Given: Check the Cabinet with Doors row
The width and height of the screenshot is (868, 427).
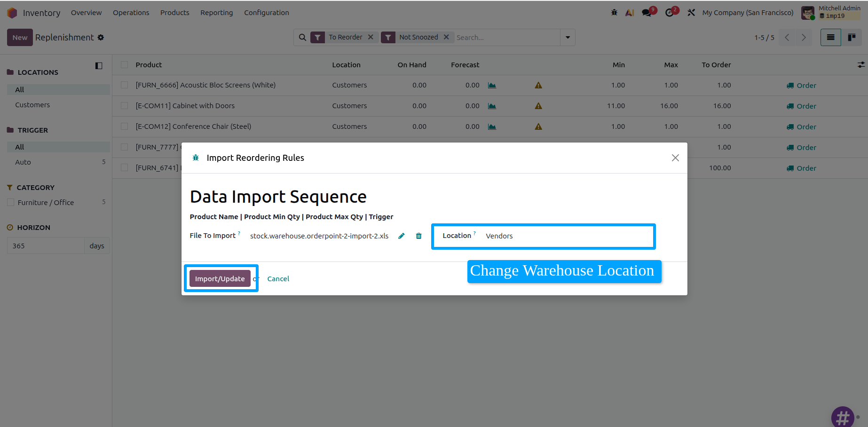Looking at the screenshot, I should coord(124,106).
